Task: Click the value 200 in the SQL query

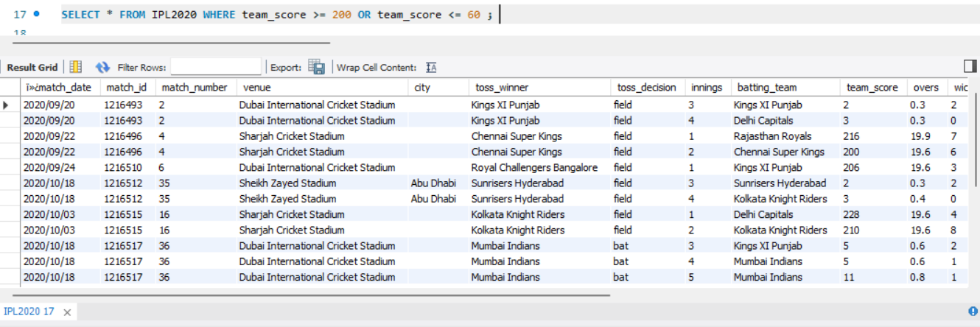Action: (341, 15)
